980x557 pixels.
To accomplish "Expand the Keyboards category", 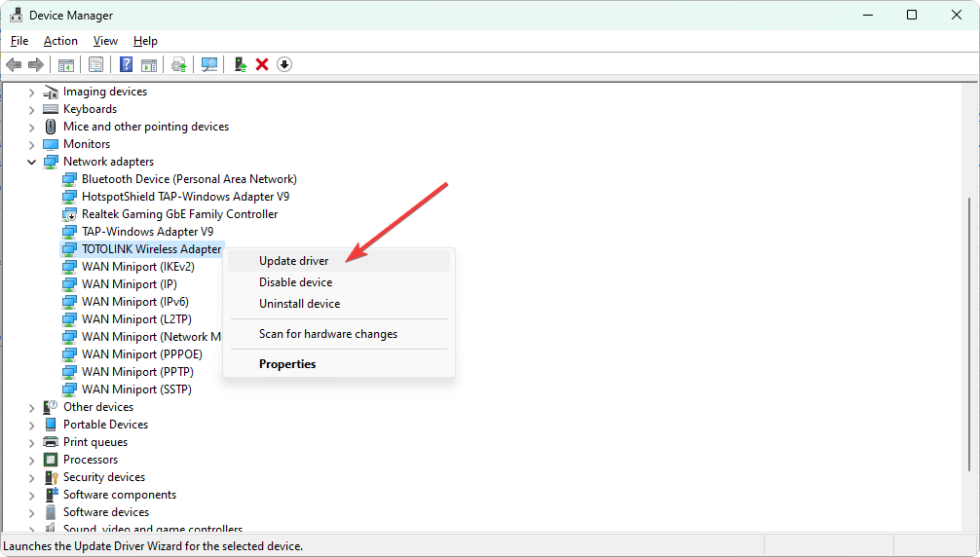I will click(x=31, y=110).
